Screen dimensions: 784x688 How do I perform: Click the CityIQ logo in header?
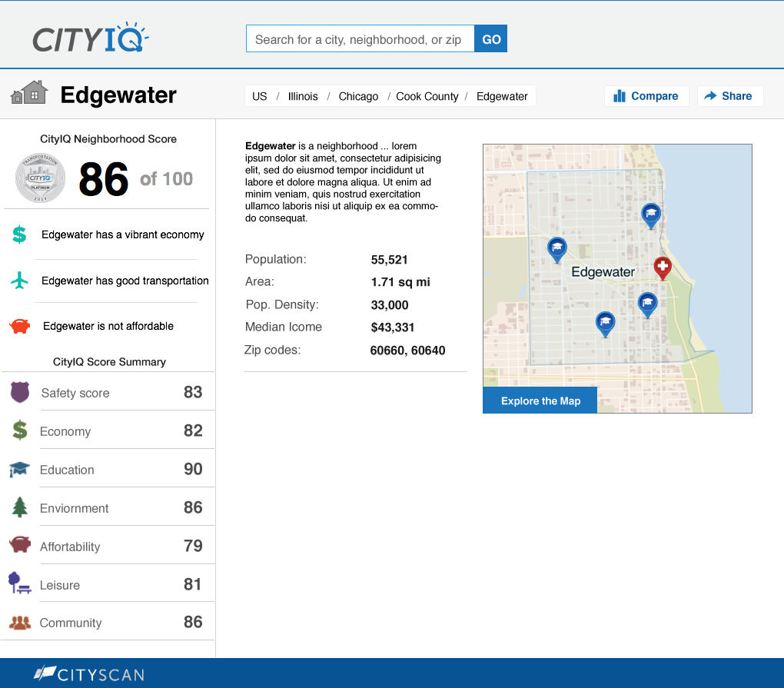click(x=90, y=38)
